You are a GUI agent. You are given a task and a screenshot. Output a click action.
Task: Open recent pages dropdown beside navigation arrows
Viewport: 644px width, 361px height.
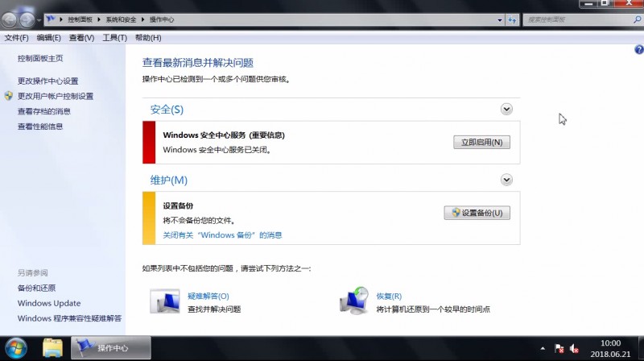pyautogui.click(x=39, y=19)
